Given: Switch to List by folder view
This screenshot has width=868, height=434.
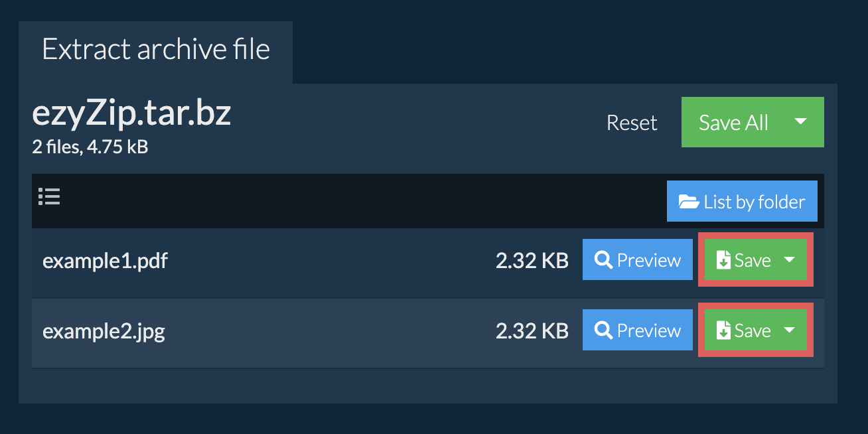Looking at the screenshot, I should coord(754,202).
